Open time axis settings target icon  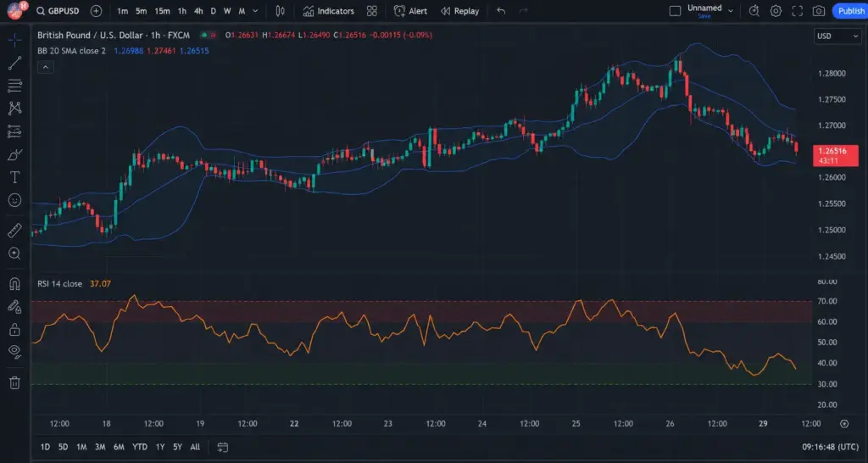click(x=844, y=424)
